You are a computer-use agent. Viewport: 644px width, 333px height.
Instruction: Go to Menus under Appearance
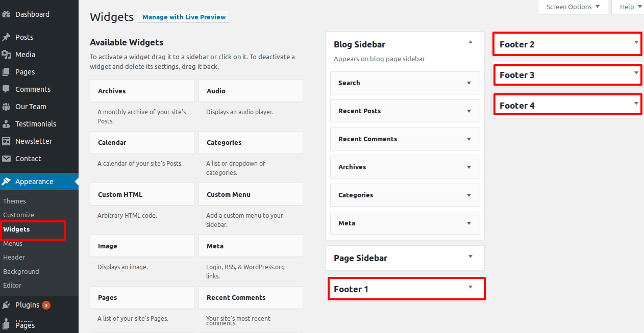(x=13, y=244)
